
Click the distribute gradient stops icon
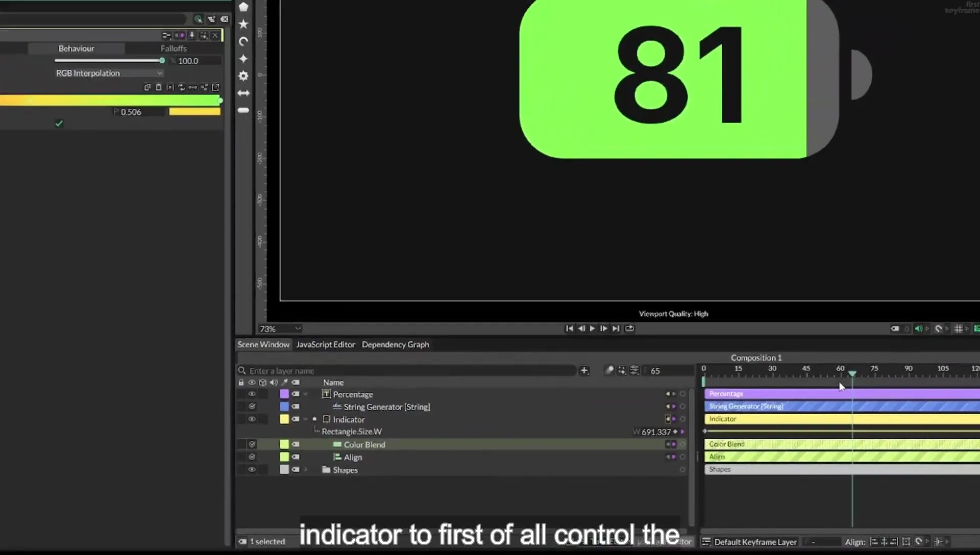192,87
